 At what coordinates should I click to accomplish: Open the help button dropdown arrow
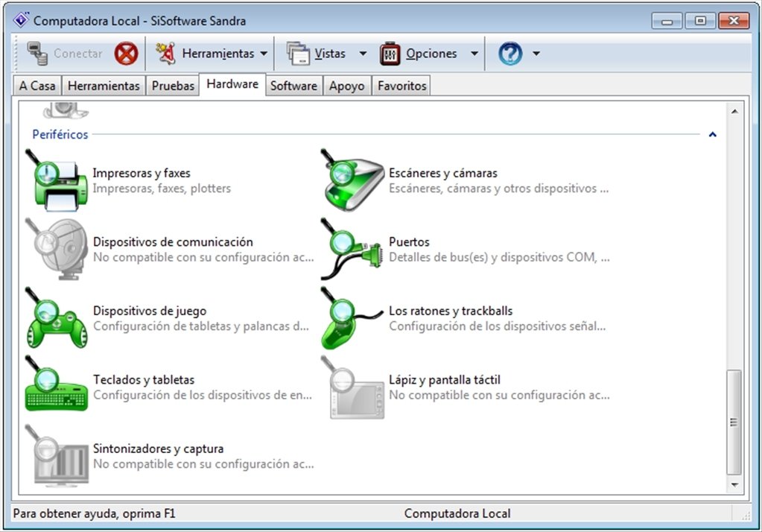[x=536, y=54]
